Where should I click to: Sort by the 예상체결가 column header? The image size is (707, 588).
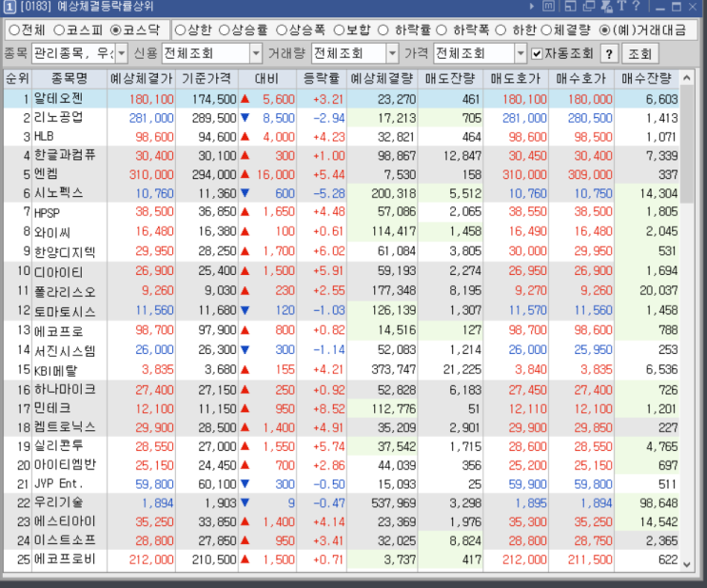point(141,79)
